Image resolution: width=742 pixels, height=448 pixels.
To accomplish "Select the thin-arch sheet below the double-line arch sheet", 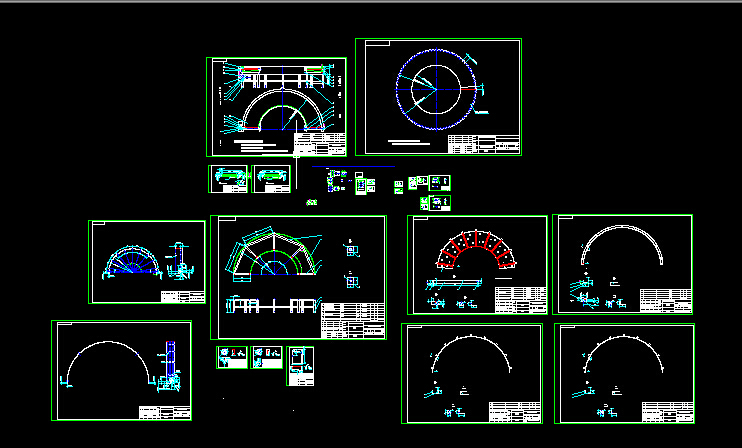I will coord(625,373).
